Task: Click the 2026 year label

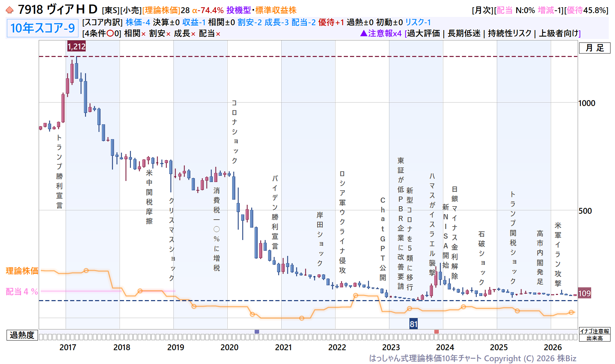Action: click(x=553, y=347)
